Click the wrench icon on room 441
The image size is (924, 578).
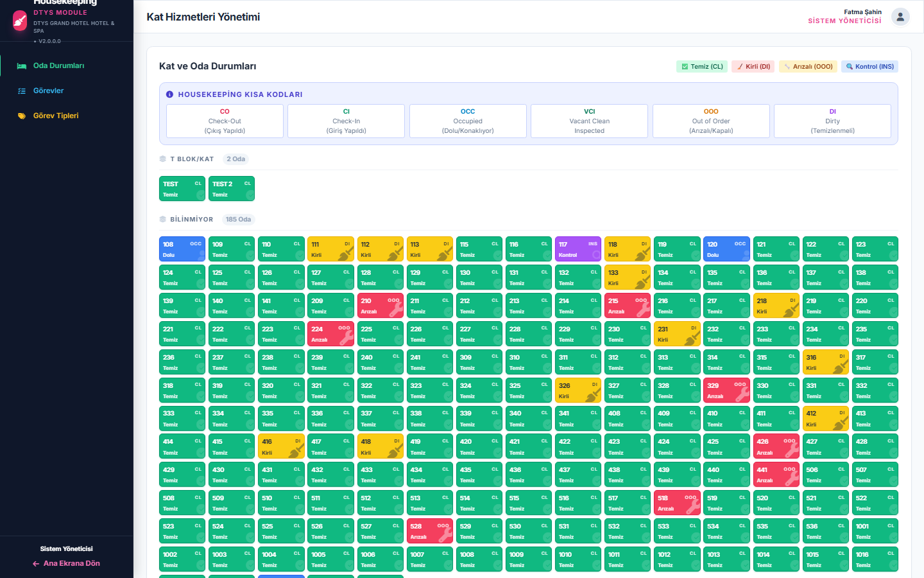pos(791,480)
